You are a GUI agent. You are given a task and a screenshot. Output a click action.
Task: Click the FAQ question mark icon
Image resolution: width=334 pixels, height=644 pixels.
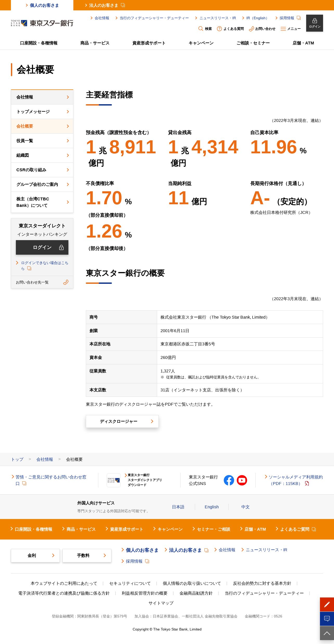coord(219,29)
